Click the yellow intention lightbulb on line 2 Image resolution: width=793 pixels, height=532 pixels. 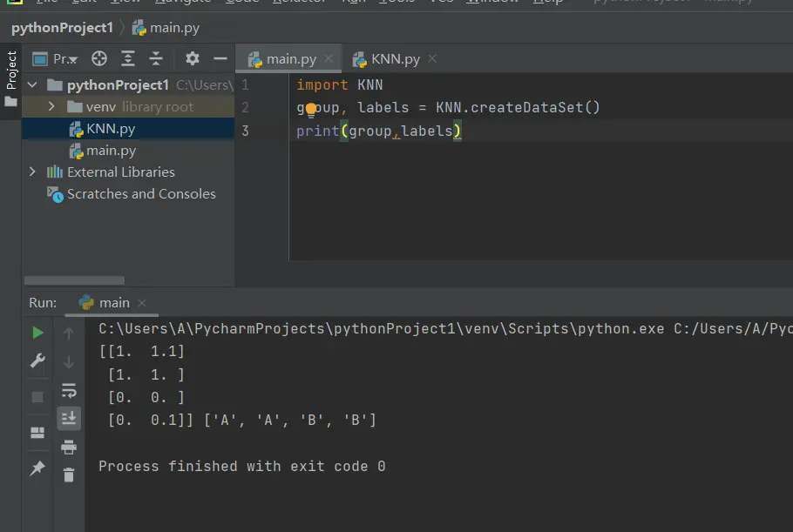311,109
